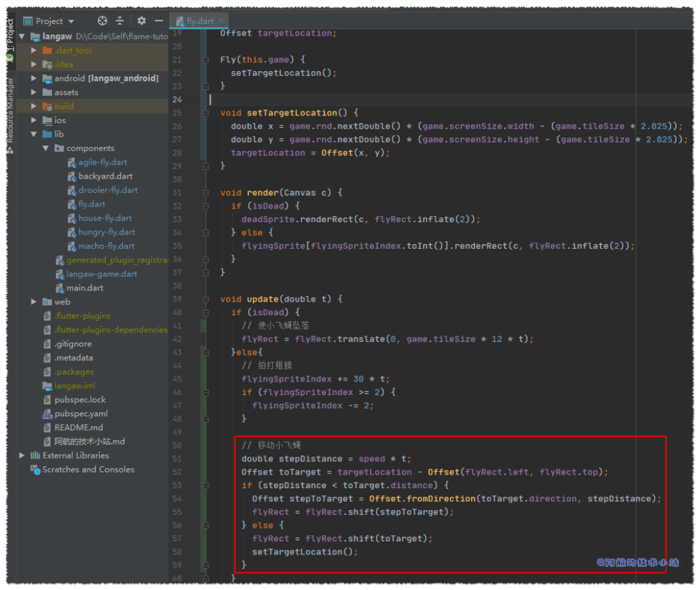Select the fly.dart editor tab
The width and height of the screenshot is (700, 590).
pos(199,21)
